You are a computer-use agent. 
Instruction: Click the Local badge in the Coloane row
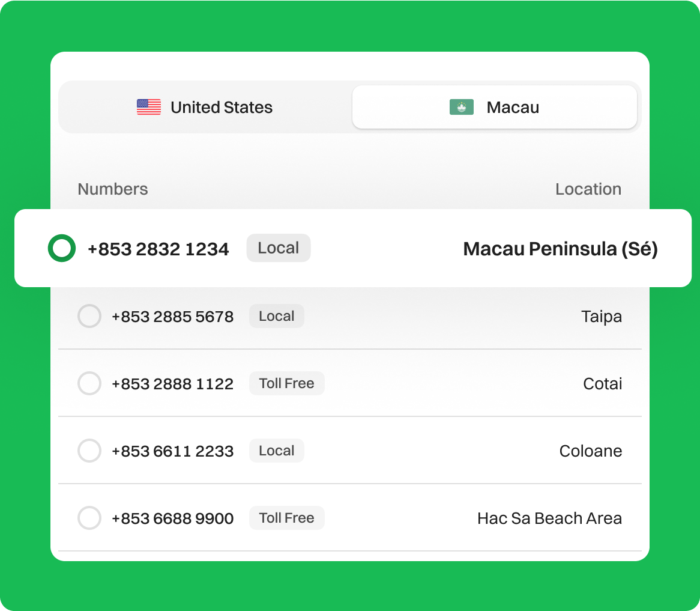click(x=276, y=451)
